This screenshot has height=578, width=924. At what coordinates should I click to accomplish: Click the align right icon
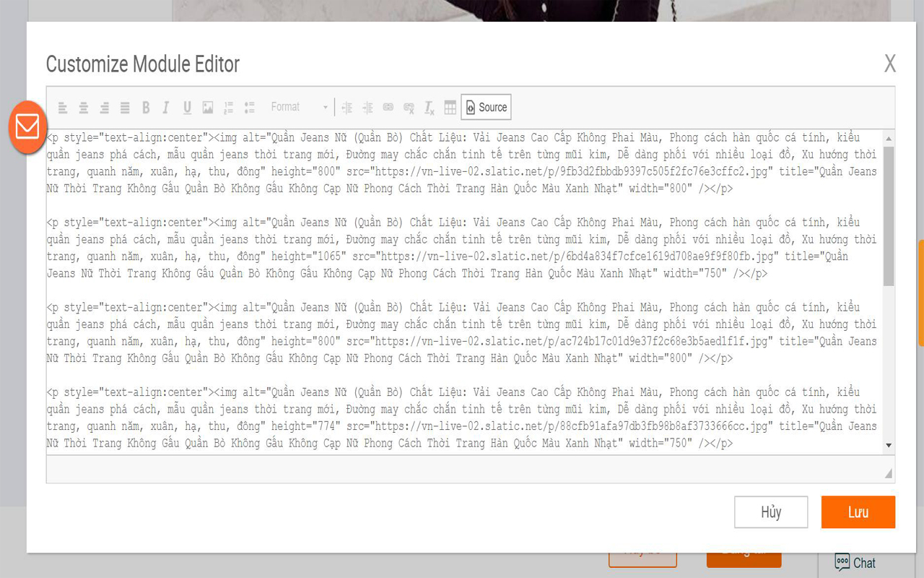pyautogui.click(x=104, y=108)
